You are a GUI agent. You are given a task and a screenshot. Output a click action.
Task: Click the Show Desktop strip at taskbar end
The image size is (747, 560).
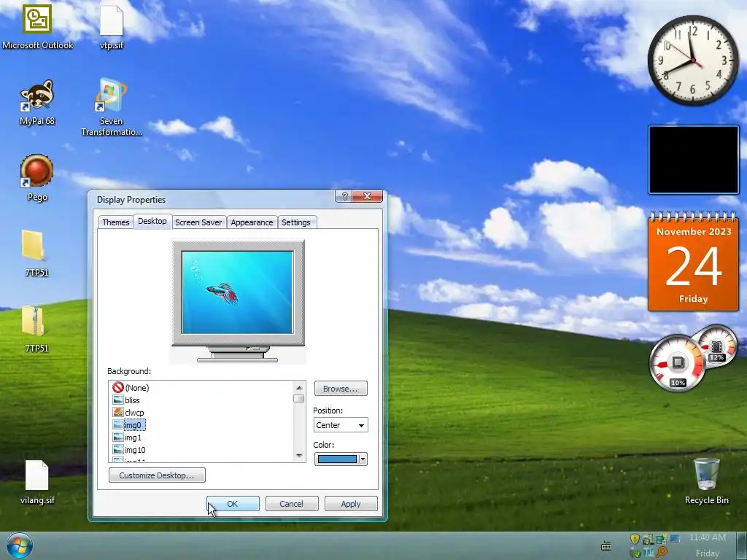741,545
